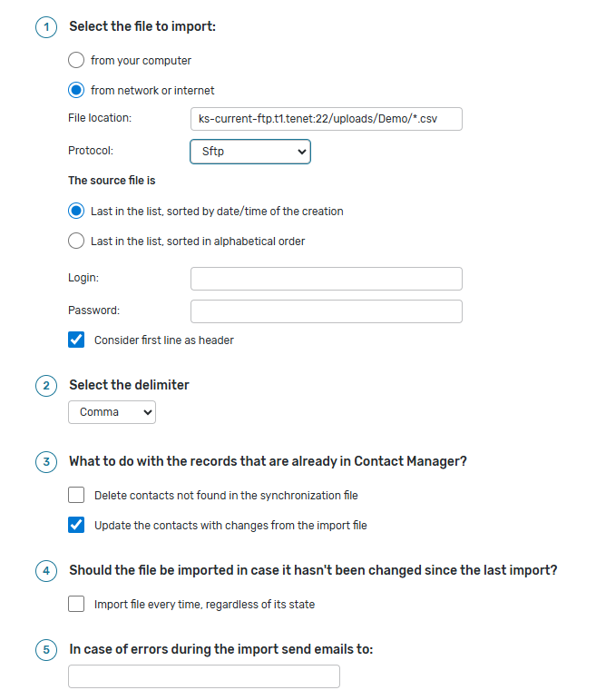Open the Protocol dropdown showing Sftp
The image size is (596, 700).
[x=250, y=152]
